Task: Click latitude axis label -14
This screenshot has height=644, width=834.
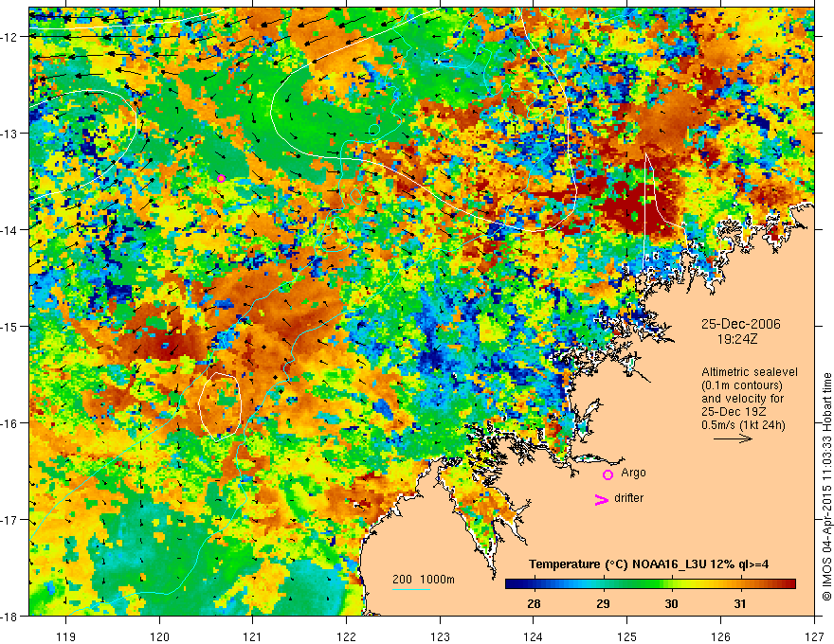Action: coord(10,230)
